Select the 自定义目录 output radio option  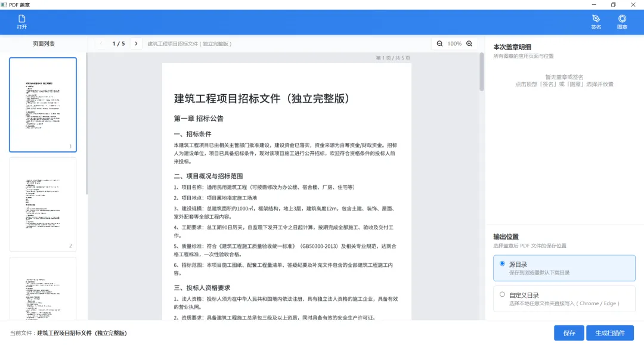(x=564, y=299)
